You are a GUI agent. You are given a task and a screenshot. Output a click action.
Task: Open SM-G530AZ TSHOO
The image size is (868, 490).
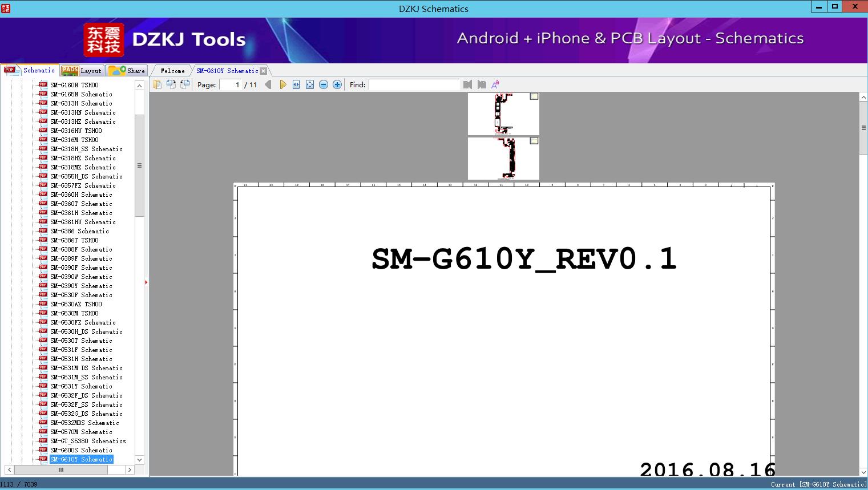(76, 304)
